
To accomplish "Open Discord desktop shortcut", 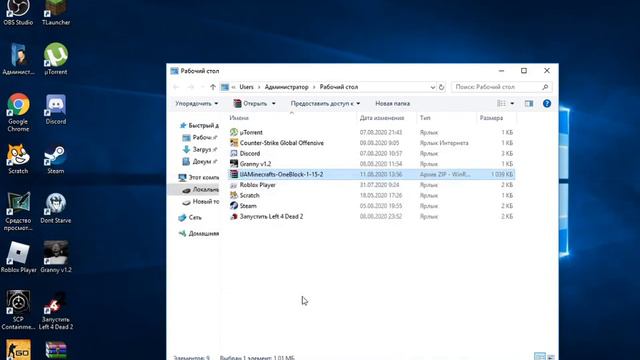I will (56, 109).
